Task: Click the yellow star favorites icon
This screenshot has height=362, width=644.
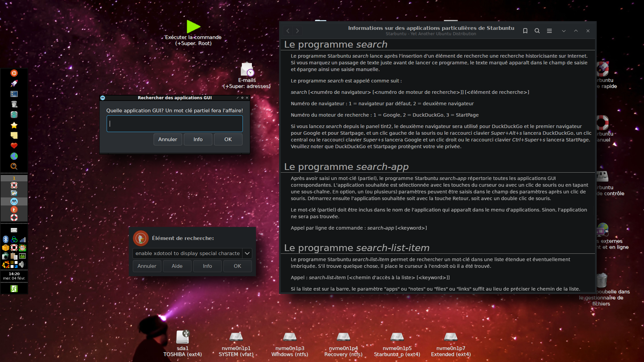Action: click(x=14, y=125)
